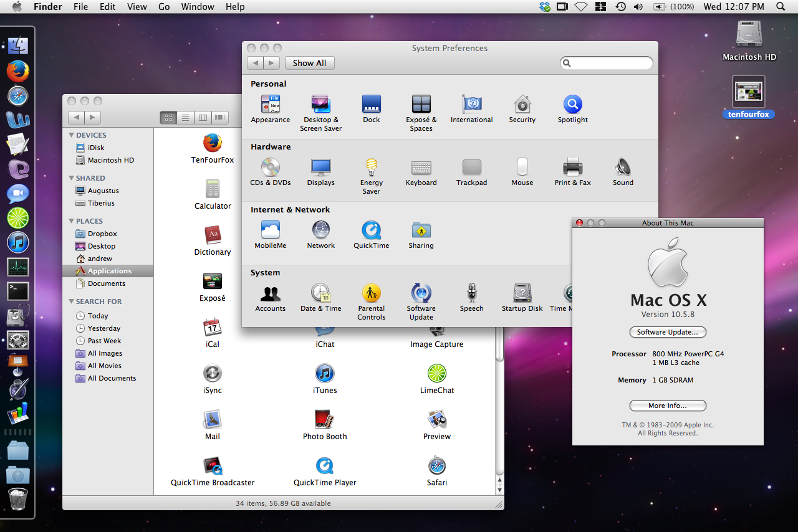Go forward in System Preferences
This screenshot has width=798, height=532.
[x=271, y=63]
